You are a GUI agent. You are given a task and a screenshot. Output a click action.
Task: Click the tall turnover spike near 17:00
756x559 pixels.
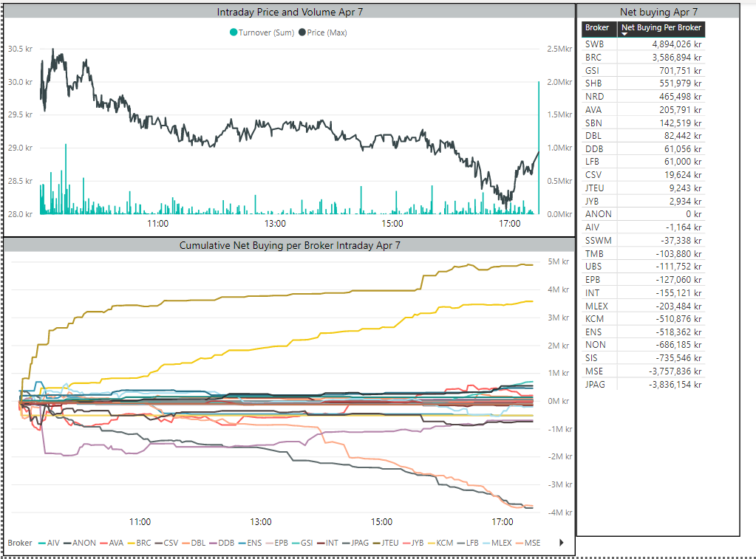pos(537,148)
